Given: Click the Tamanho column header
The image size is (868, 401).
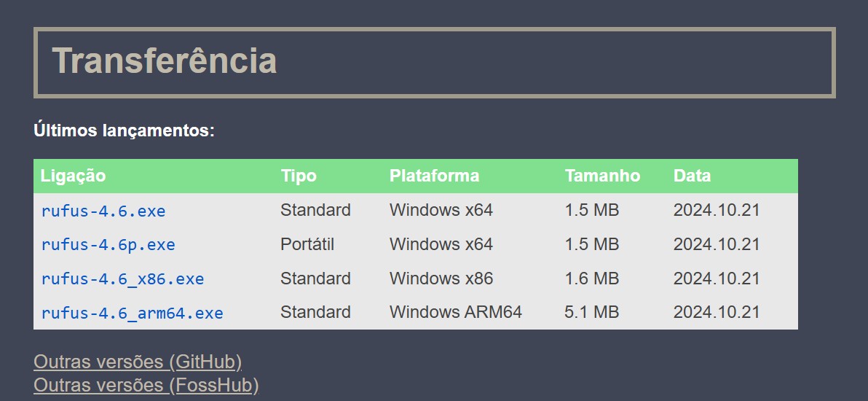Looking at the screenshot, I should click(x=602, y=176).
